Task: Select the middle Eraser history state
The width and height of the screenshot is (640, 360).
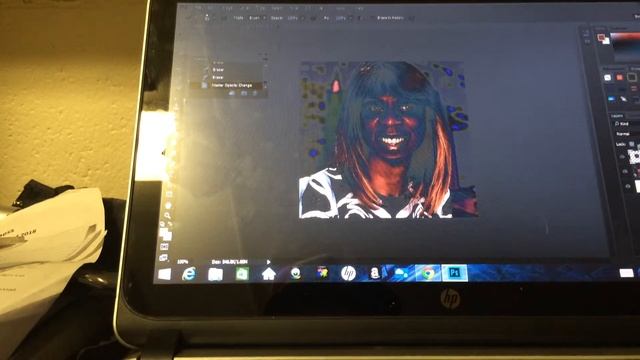Action: tap(218, 70)
